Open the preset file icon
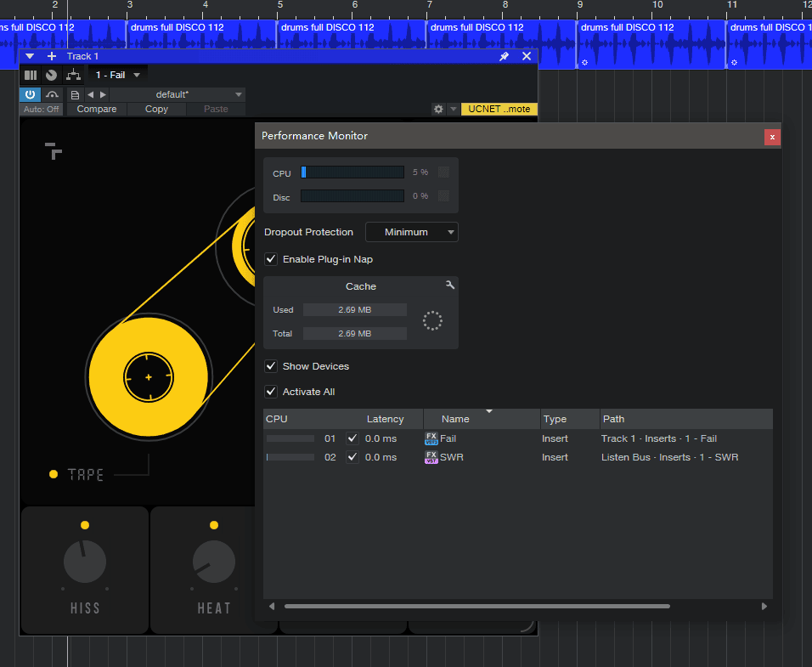Image resolution: width=812 pixels, height=667 pixels. tap(75, 94)
